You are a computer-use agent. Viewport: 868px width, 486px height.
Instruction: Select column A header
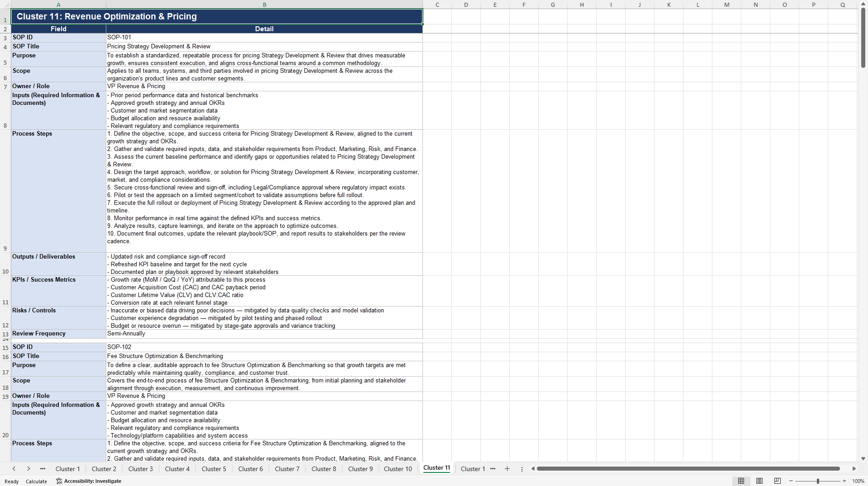coord(58,5)
